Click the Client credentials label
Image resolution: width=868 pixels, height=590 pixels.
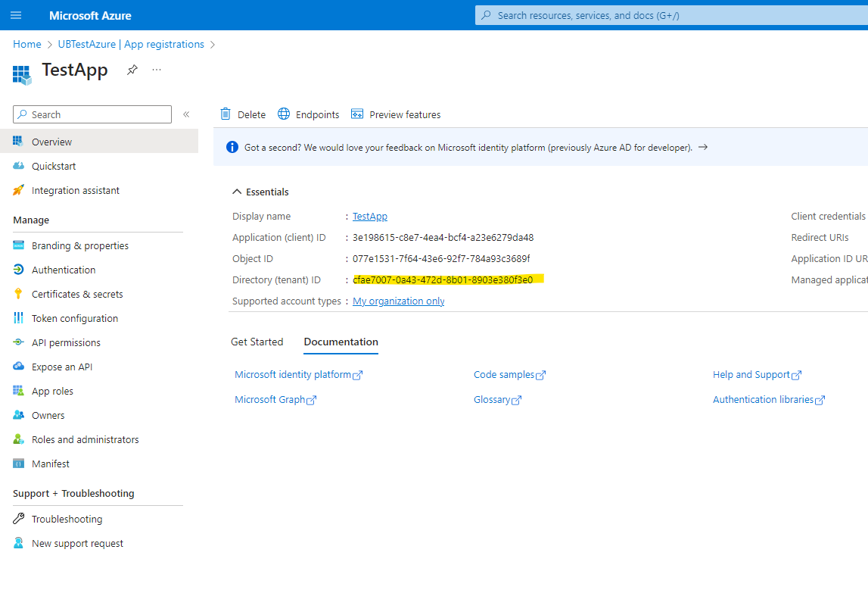click(828, 216)
